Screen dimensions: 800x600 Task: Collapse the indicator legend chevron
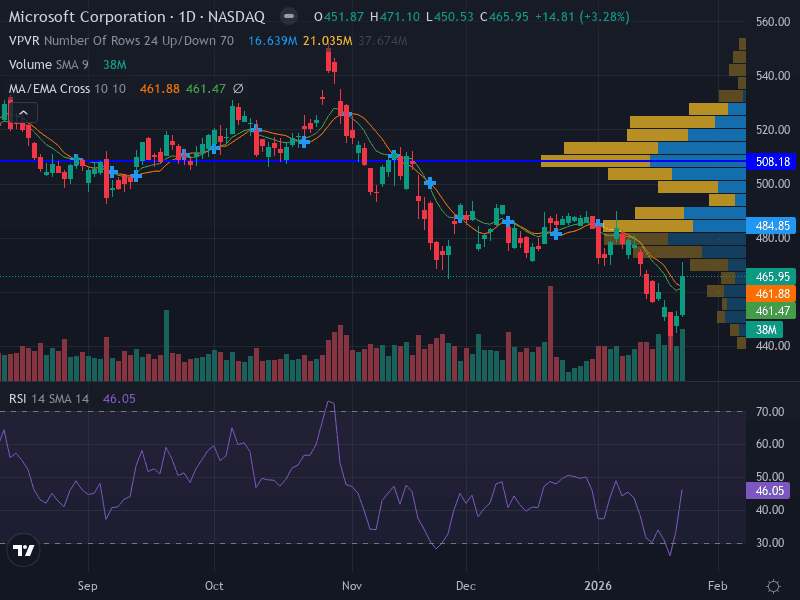(23, 113)
